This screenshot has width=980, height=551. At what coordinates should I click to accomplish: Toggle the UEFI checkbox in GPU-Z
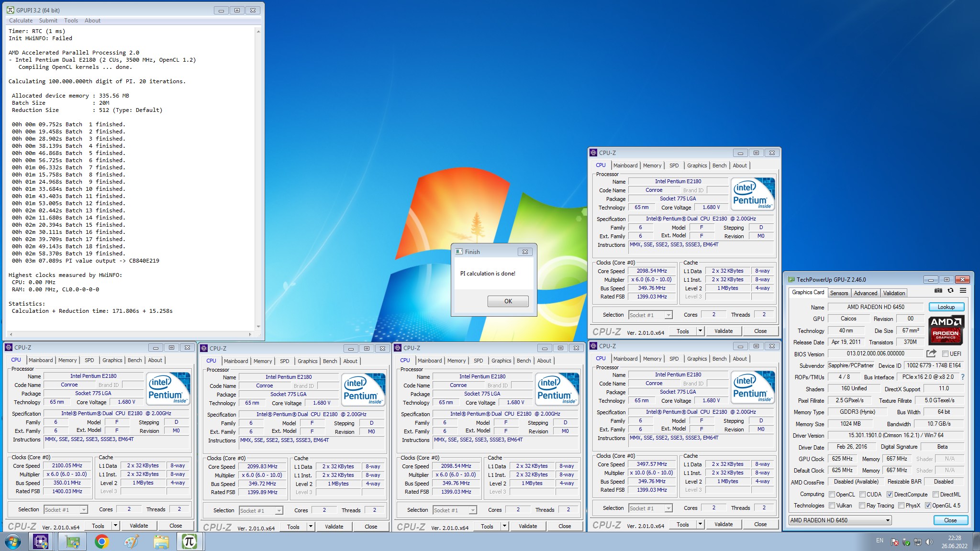[945, 354]
